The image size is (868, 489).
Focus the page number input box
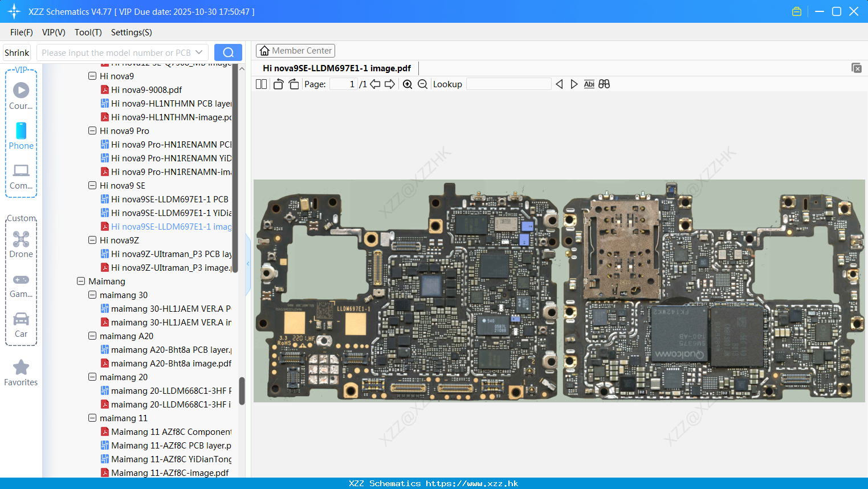click(x=344, y=84)
